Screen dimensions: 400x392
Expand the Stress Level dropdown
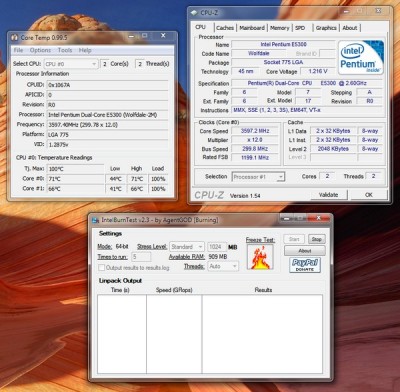187,247
